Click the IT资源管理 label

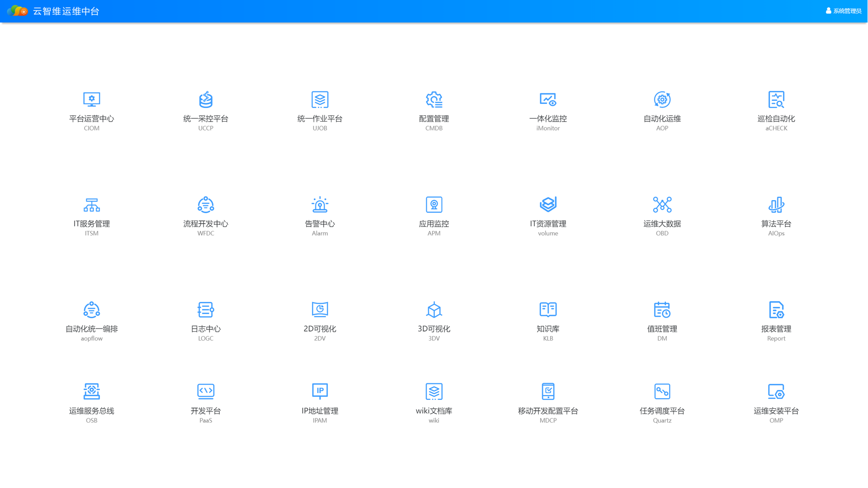(x=548, y=224)
